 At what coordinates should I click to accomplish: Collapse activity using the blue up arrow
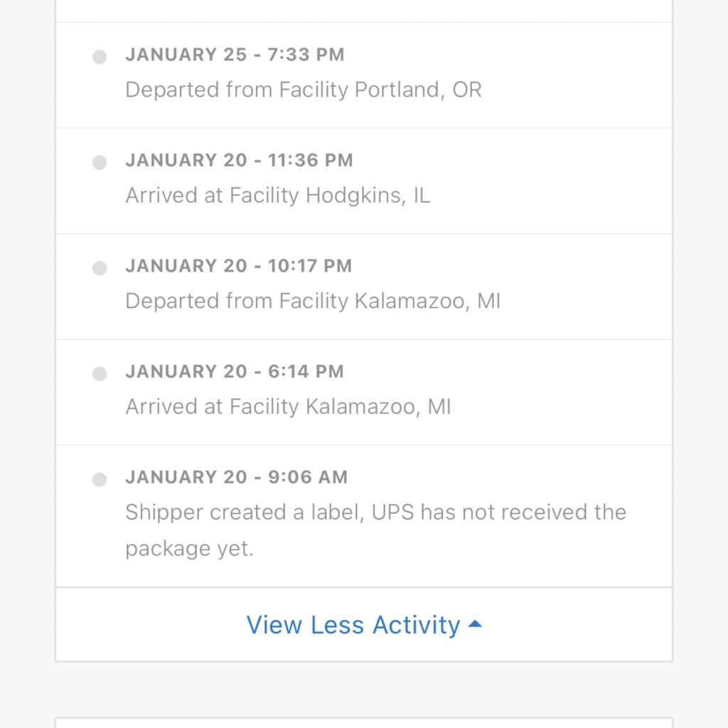point(476,624)
